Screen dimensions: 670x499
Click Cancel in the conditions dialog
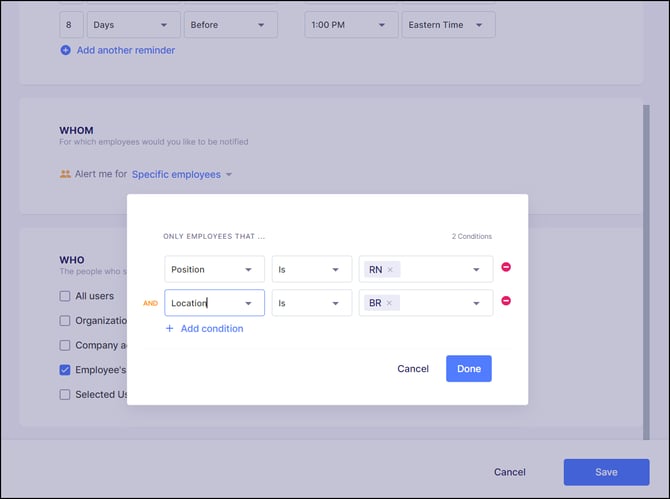[413, 369]
